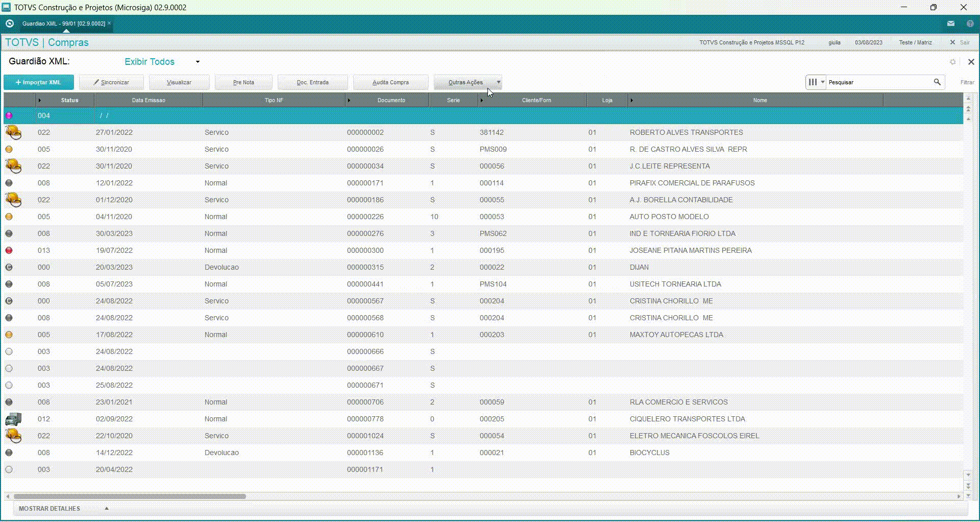Screen dimensions: 980x522
Task: Click status icon for ELETRO MECANICA FOSCOLOS row
Action: pyautogui.click(x=13, y=436)
